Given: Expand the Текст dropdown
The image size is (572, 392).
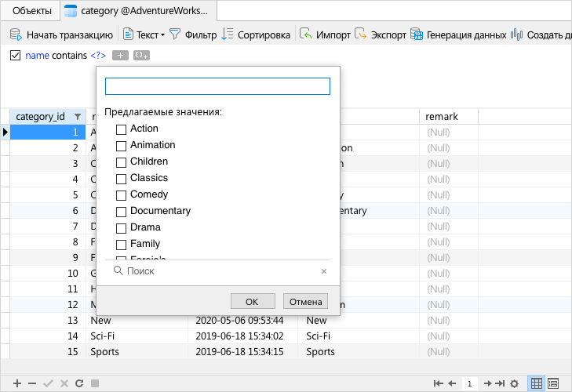Looking at the screenshot, I should (x=162, y=35).
